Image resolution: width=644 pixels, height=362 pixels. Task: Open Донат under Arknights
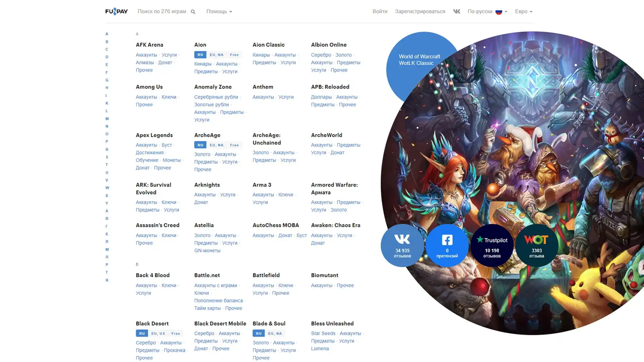[x=201, y=202]
